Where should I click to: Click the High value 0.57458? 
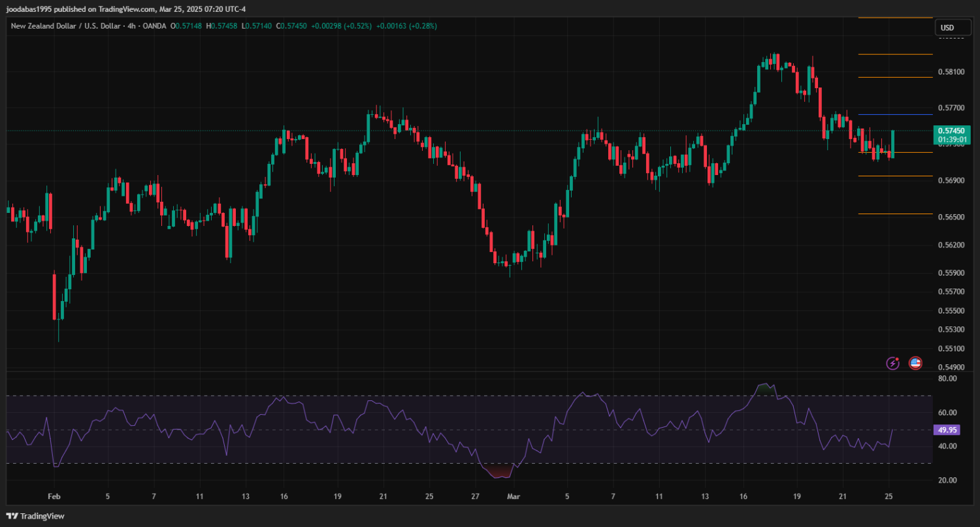pyautogui.click(x=225, y=26)
